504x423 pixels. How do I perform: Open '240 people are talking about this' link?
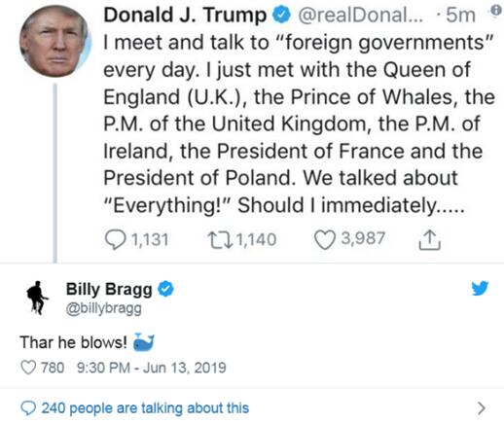coord(145,408)
